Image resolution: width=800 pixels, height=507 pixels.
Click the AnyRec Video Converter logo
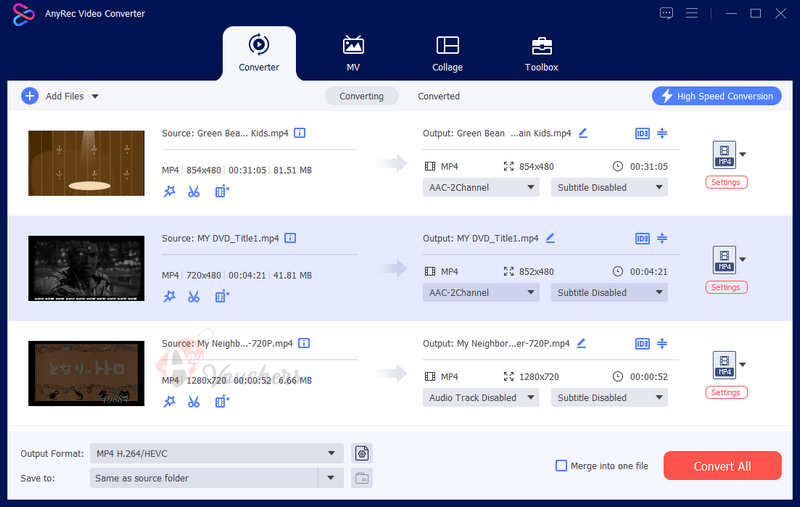(23, 14)
